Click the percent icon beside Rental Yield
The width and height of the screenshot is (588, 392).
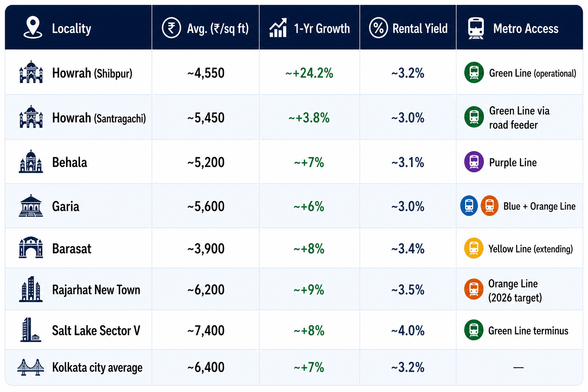click(x=378, y=28)
